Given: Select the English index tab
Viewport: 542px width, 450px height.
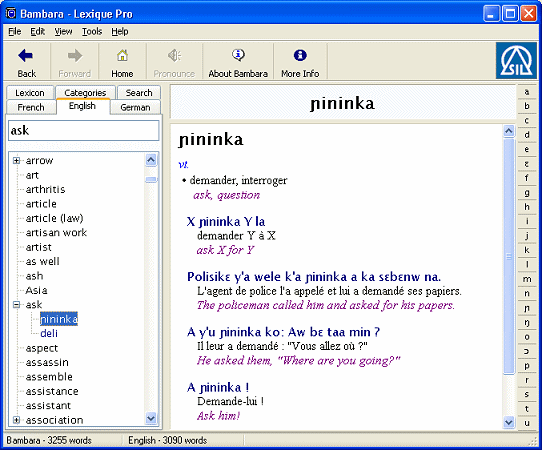Looking at the screenshot, I should coord(82,106).
